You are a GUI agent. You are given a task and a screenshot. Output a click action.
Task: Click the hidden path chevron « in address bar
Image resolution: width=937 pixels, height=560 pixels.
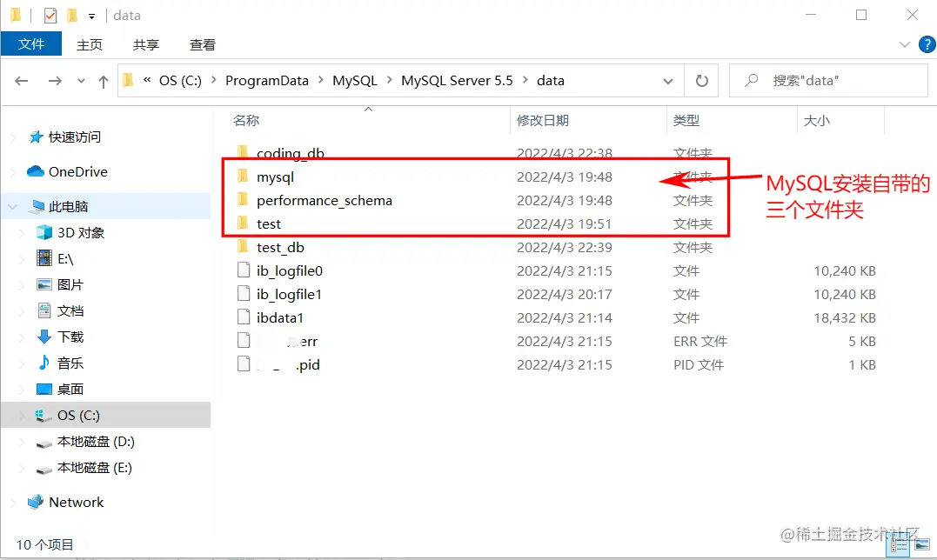coord(147,80)
